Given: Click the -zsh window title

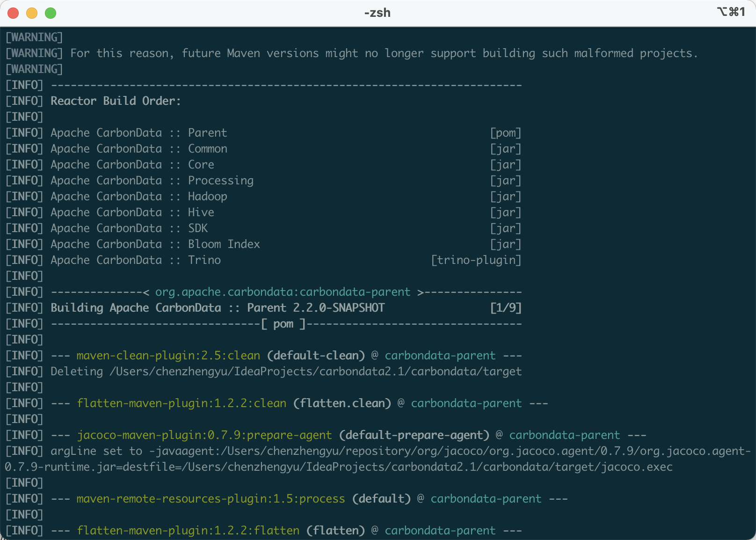Looking at the screenshot, I should 378,13.
